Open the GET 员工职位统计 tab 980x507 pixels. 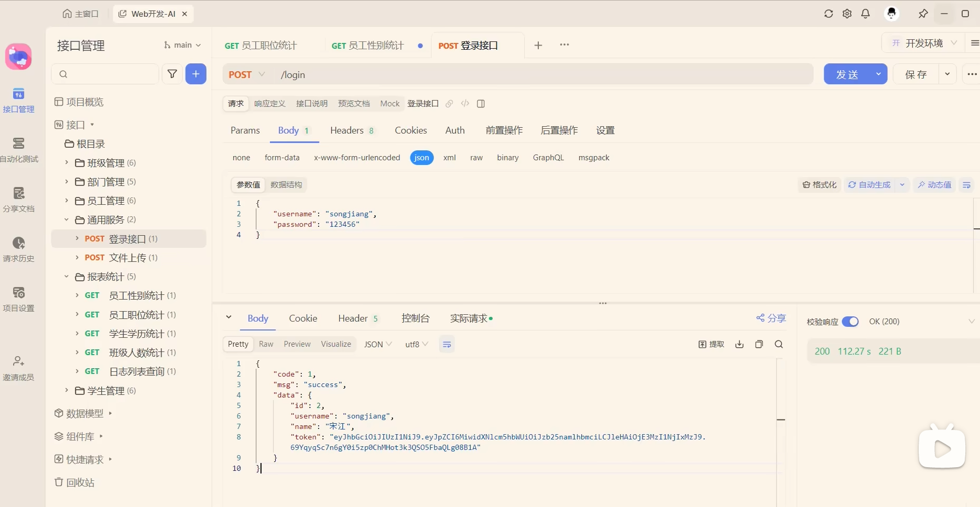[x=261, y=46]
